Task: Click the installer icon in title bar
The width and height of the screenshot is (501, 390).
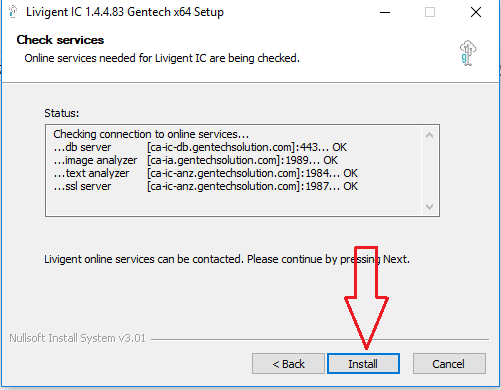Action: [13, 12]
